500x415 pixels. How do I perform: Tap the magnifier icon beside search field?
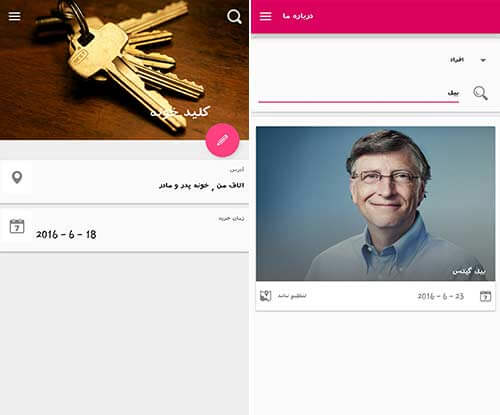click(x=480, y=93)
